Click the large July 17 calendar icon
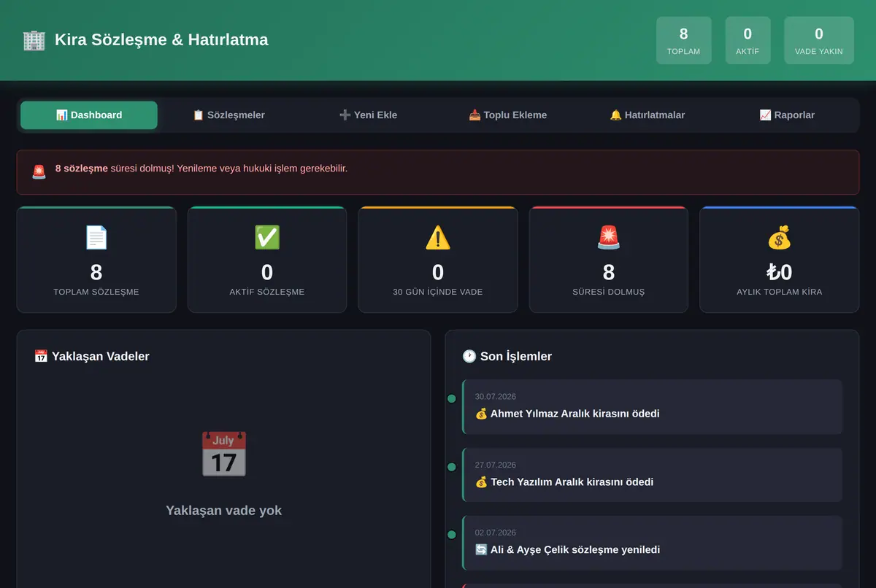 coord(223,454)
